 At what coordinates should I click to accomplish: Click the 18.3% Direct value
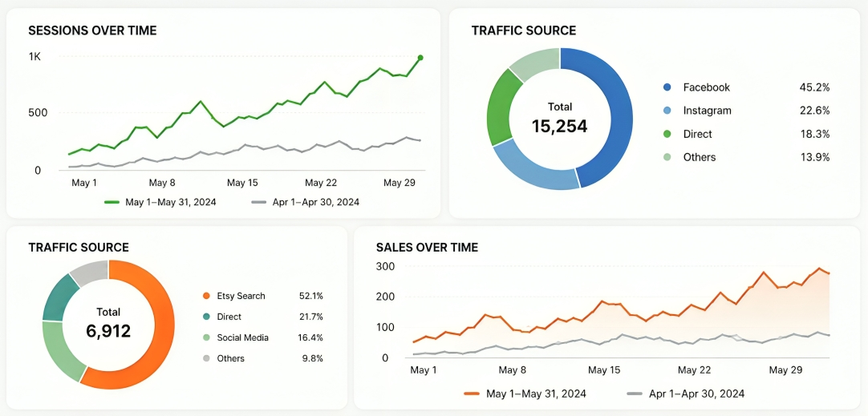(814, 134)
